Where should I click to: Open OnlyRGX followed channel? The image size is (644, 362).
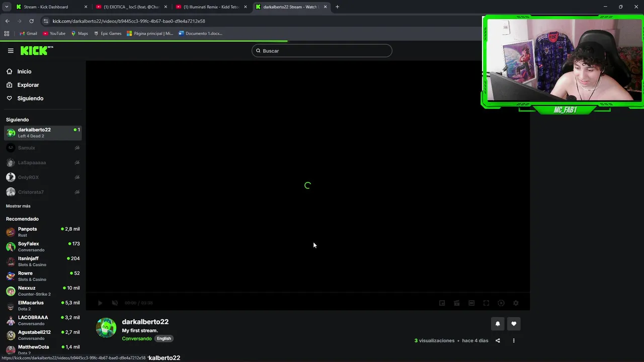tap(43, 177)
